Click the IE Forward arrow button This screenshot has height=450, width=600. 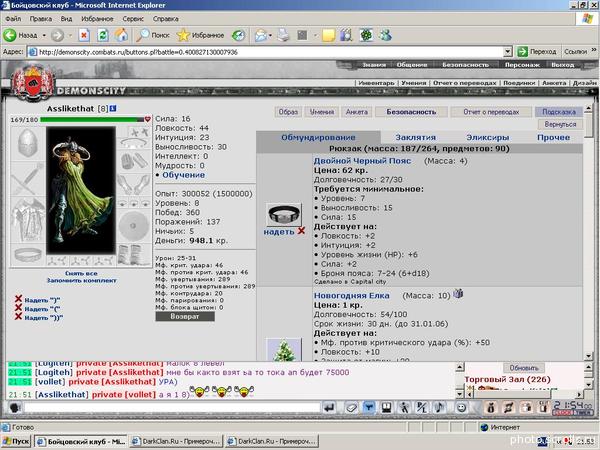[x=57, y=35]
